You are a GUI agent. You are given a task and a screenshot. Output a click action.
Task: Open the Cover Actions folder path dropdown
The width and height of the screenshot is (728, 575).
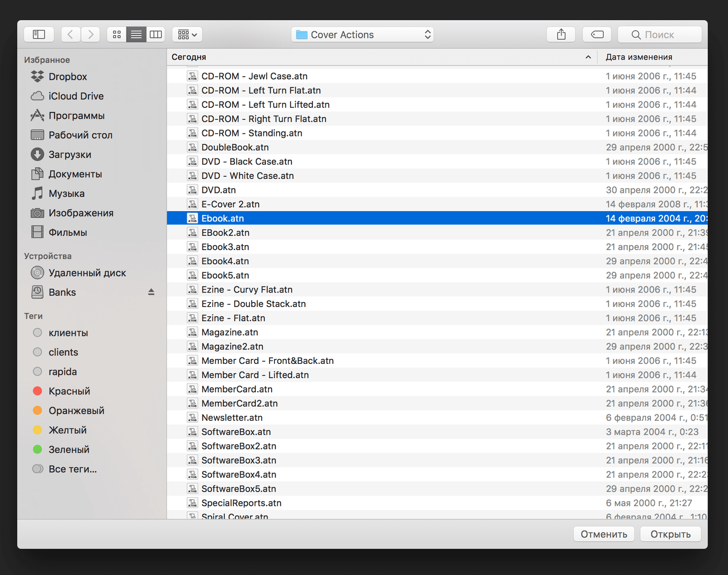(x=362, y=35)
